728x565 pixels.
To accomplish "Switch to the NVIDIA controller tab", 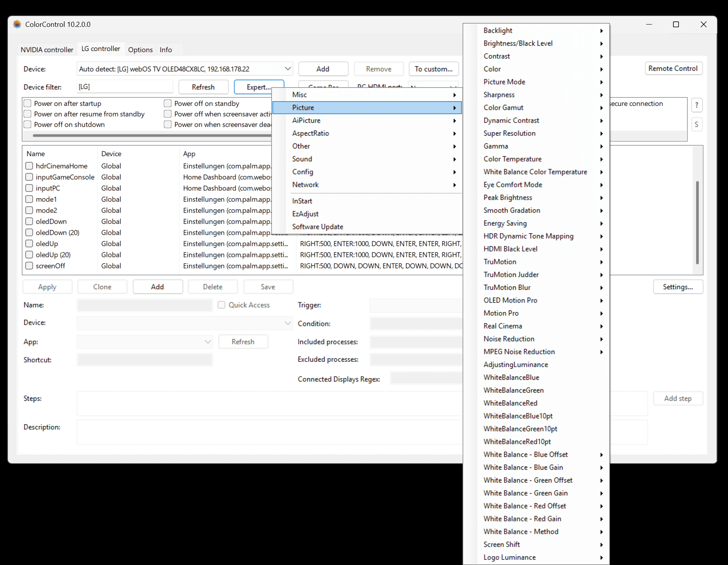I will [x=47, y=50].
